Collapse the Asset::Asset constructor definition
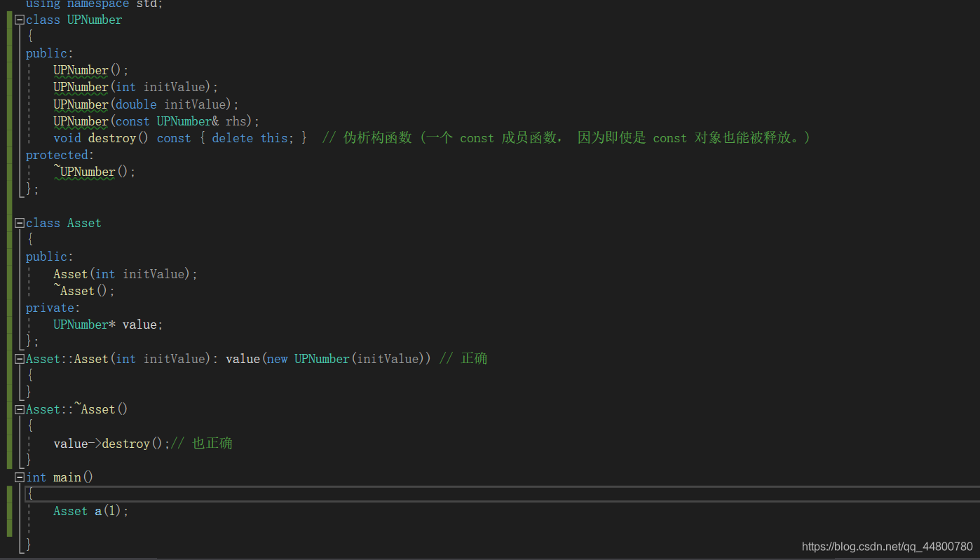This screenshot has width=980, height=560. (20, 359)
